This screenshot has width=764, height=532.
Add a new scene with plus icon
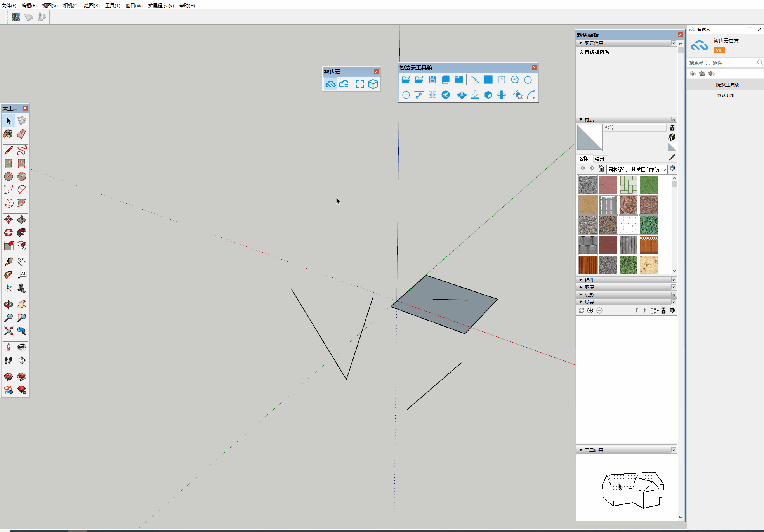(590, 310)
